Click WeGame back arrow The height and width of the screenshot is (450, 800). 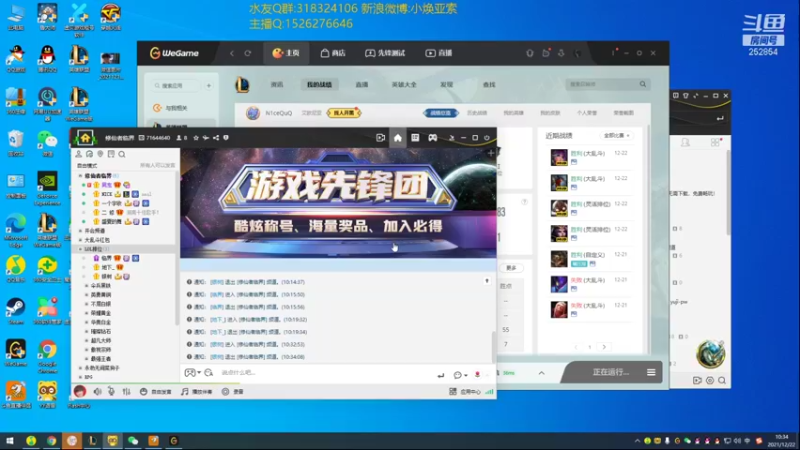pos(232,53)
